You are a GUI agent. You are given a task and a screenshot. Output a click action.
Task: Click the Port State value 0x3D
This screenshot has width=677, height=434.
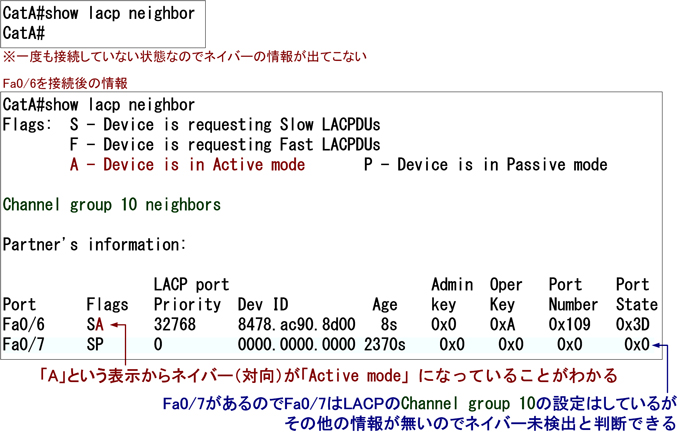(632, 325)
